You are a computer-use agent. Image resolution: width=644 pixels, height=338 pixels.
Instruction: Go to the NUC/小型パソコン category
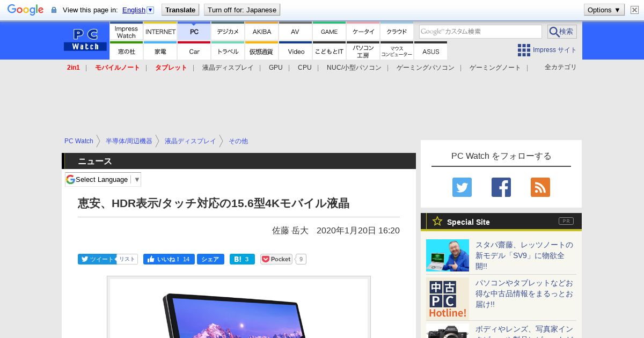tap(354, 68)
